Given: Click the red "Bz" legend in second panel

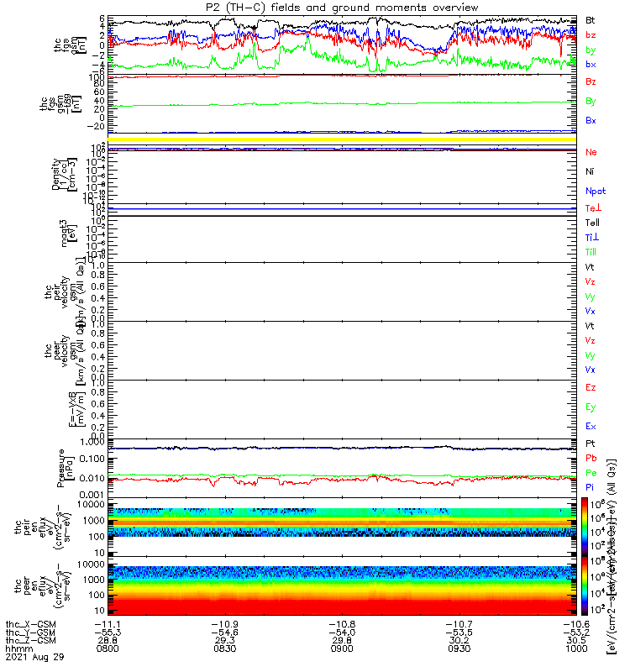Looking at the screenshot, I should tap(591, 81).
